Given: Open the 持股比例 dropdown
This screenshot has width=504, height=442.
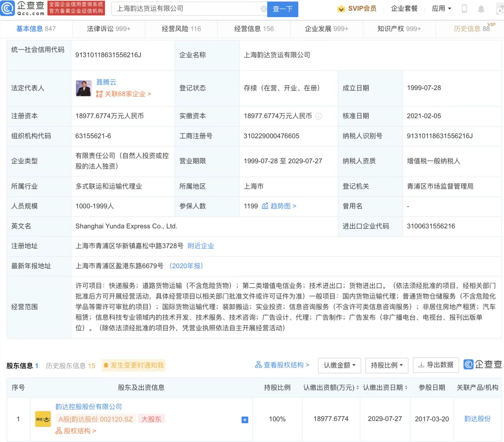Looking at the screenshot, I should pos(387,365).
